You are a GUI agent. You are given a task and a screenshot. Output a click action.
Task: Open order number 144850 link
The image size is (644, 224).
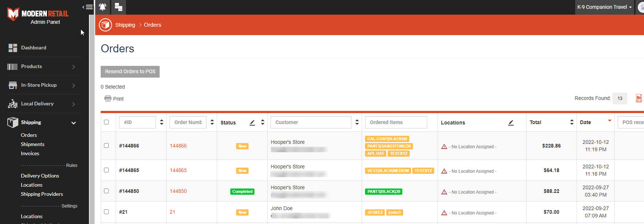tap(178, 191)
